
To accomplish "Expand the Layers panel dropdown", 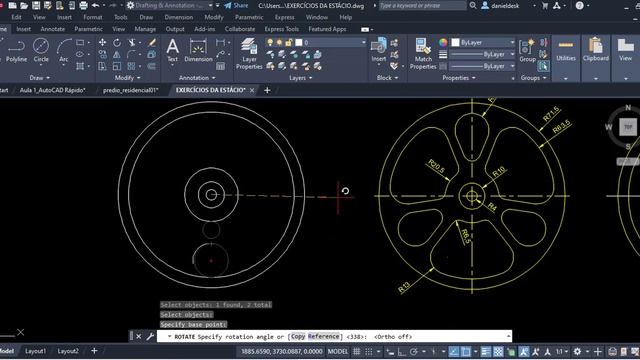I will tap(300, 78).
